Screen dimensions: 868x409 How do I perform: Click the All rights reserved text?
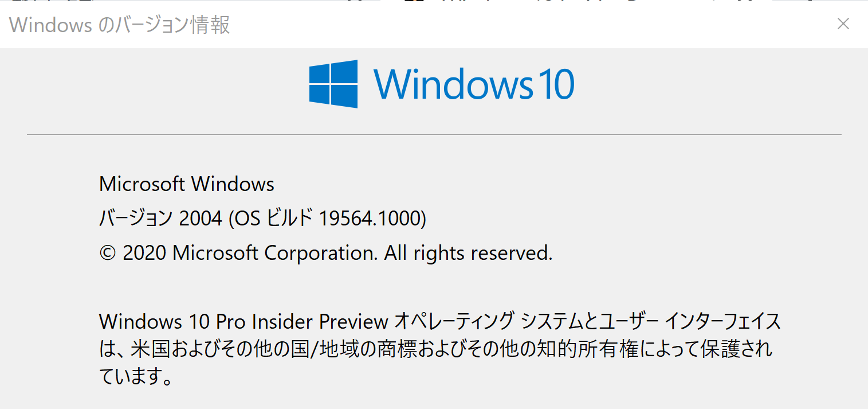coord(469,253)
